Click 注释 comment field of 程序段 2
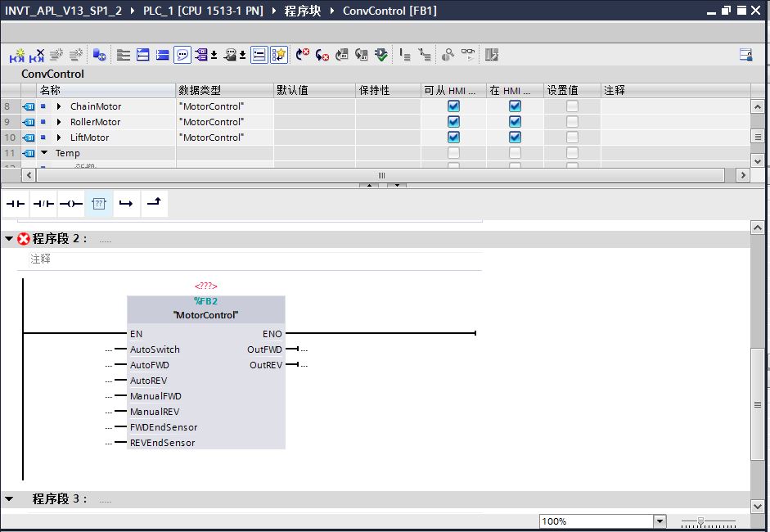 pos(255,259)
